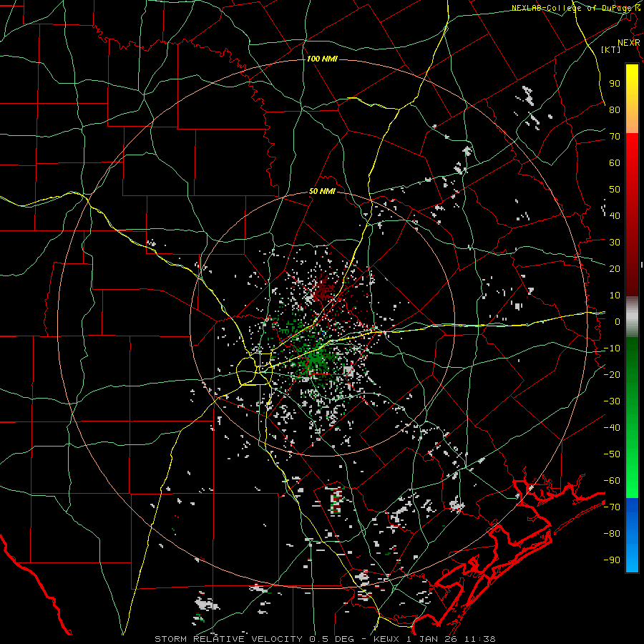Click the 100 NMI range ring label

coord(322,59)
